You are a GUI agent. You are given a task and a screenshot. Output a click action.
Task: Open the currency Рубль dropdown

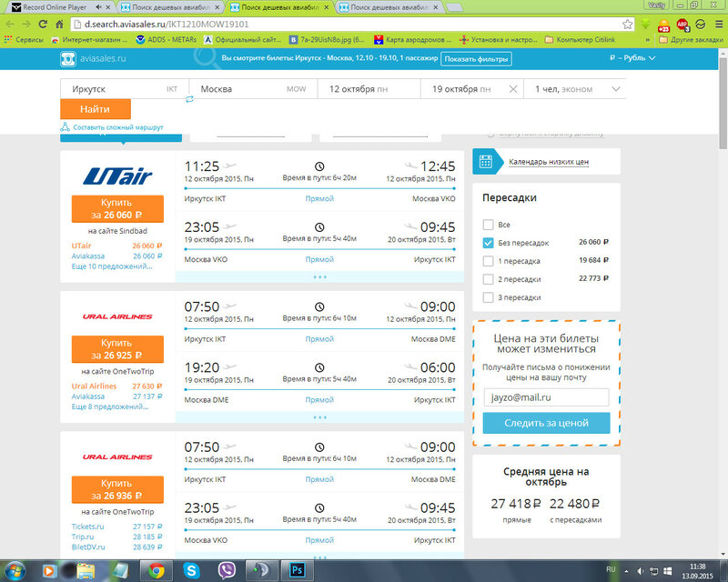[632, 58]
